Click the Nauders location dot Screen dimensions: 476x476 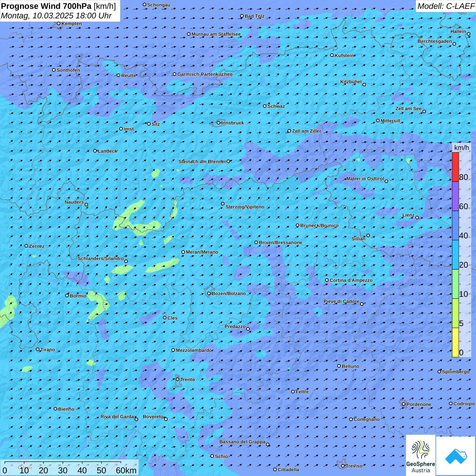pyautogui.click(x=86, y=204)
